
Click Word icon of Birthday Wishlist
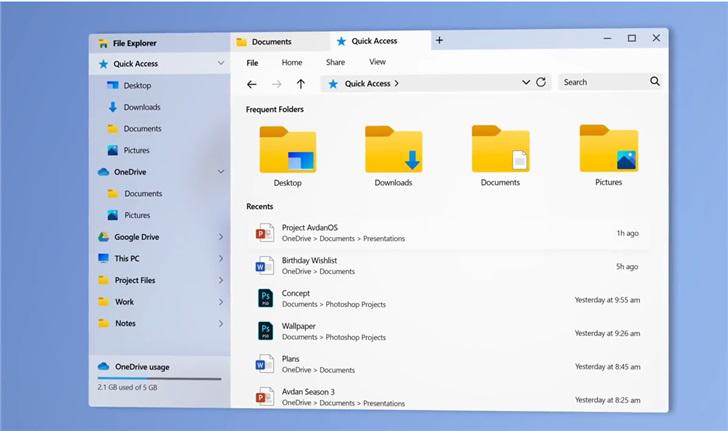[265, 266]
